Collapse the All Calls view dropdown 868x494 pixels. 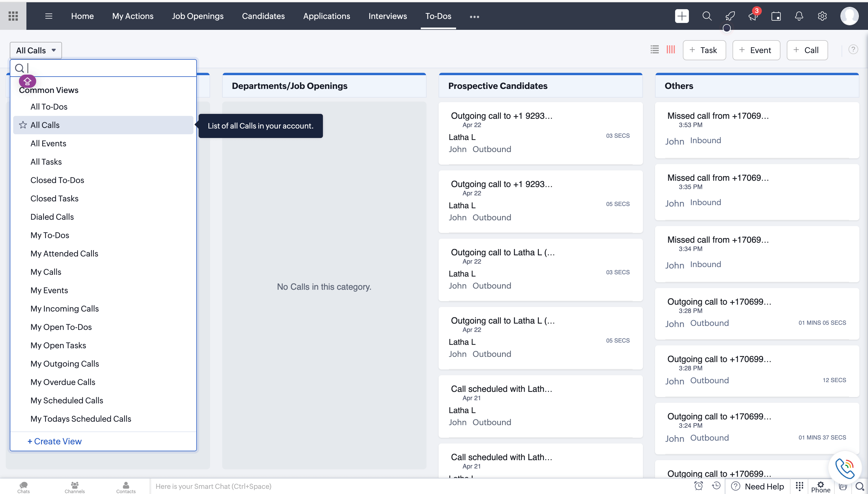pos(36,50)
